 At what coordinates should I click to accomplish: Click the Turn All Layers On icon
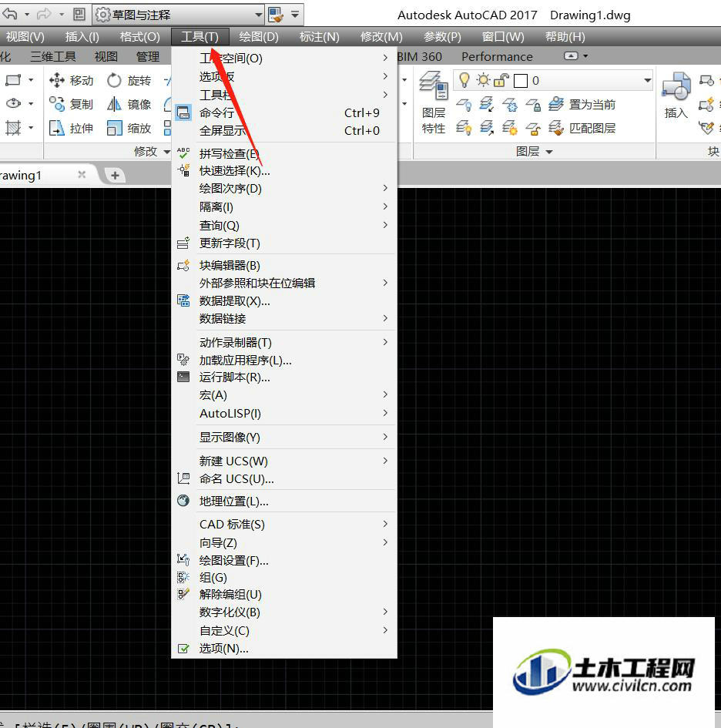coord(464,128)
